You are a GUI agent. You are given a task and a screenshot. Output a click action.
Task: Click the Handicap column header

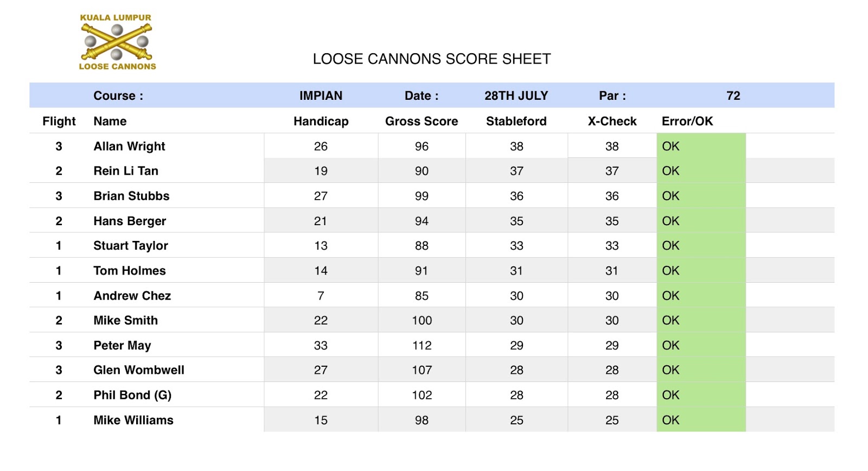(x=321, y=122)
